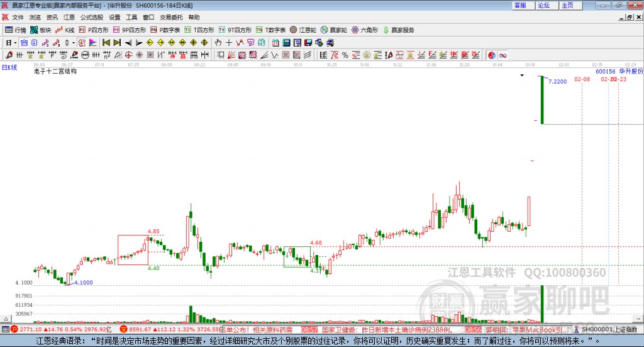This screenshot has height=347, width=644.
Task: Click the 7.2200 price label
Action: (x=557, y=81)
